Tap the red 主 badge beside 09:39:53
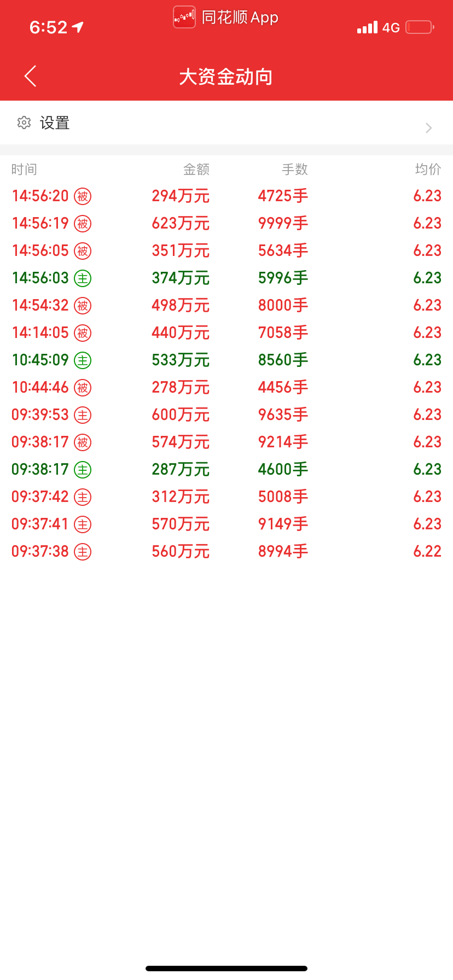This screenshot has height=980, width=453. [x=83, y=415]
